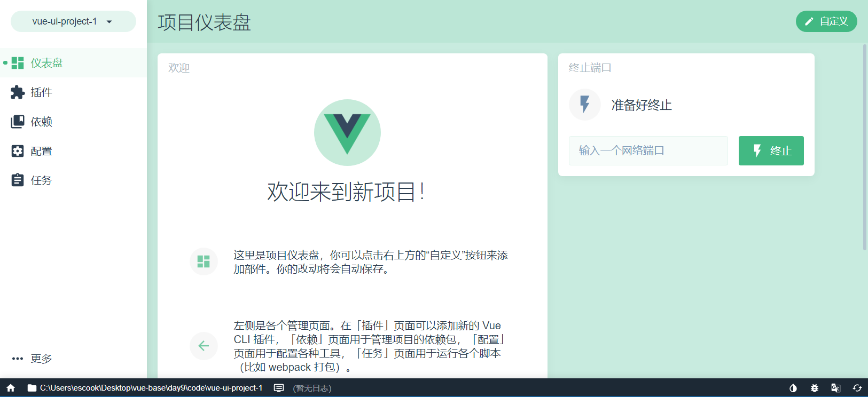Open the 更多 menu at sidebar bottom
Screen dimensions: 868x397
pyautogui.click(x=73, y=359)
